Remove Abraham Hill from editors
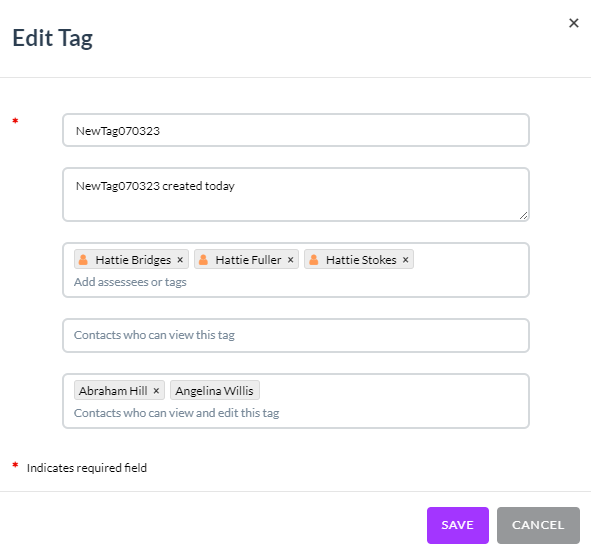 tap(156, 391)
